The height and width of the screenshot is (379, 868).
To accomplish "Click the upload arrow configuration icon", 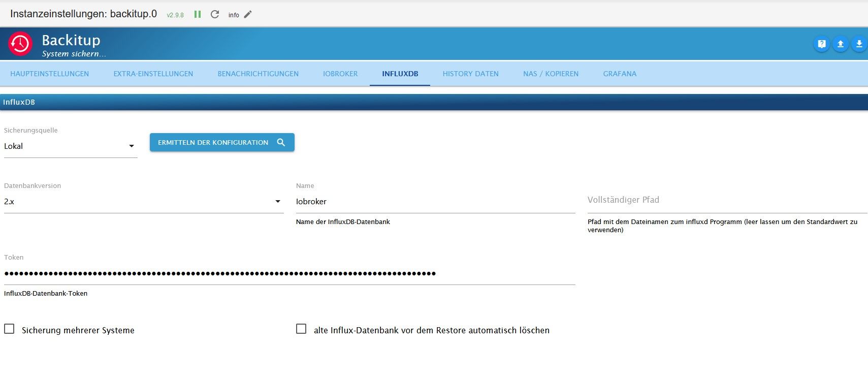I will click(841, 44).
